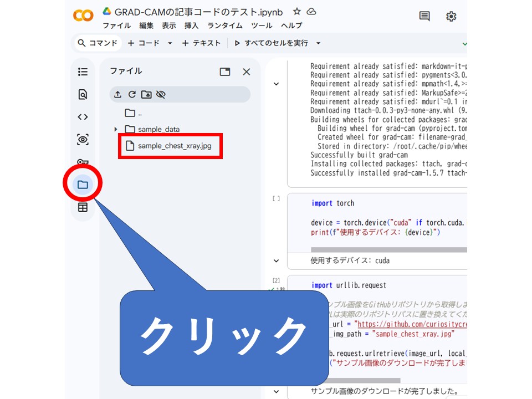The height and width of the screenshot is (399, 532).
Task: Run all cells with すべてのセルを実行
Action: (x=271, y=43)
